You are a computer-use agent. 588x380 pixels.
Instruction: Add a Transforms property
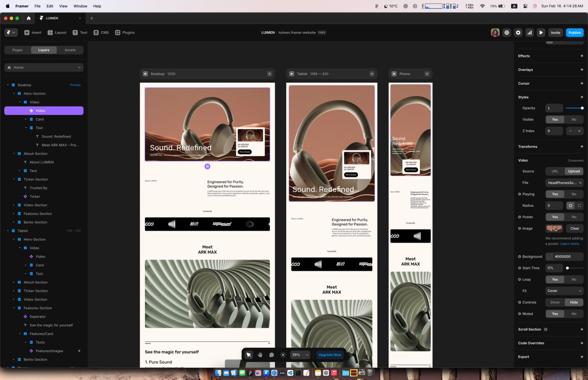coord(582,146)
